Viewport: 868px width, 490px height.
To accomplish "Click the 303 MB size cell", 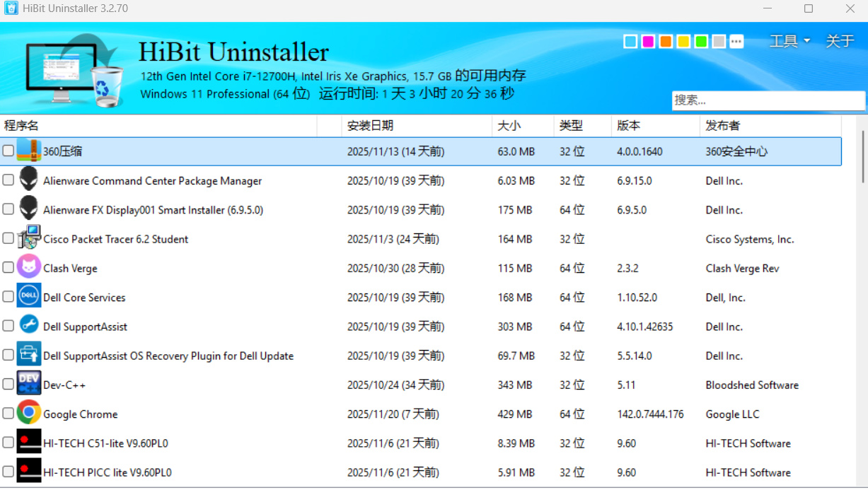I will 515,327.
